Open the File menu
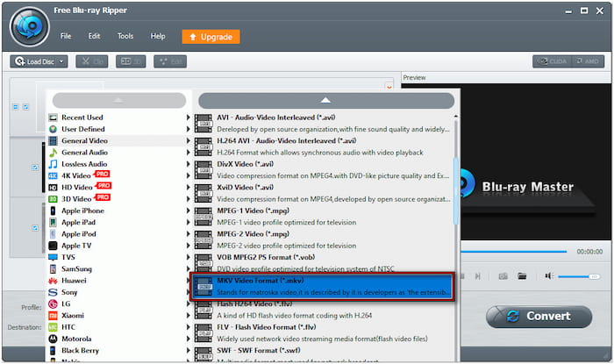This screenshot has width=614, height=364. (66, 36)
